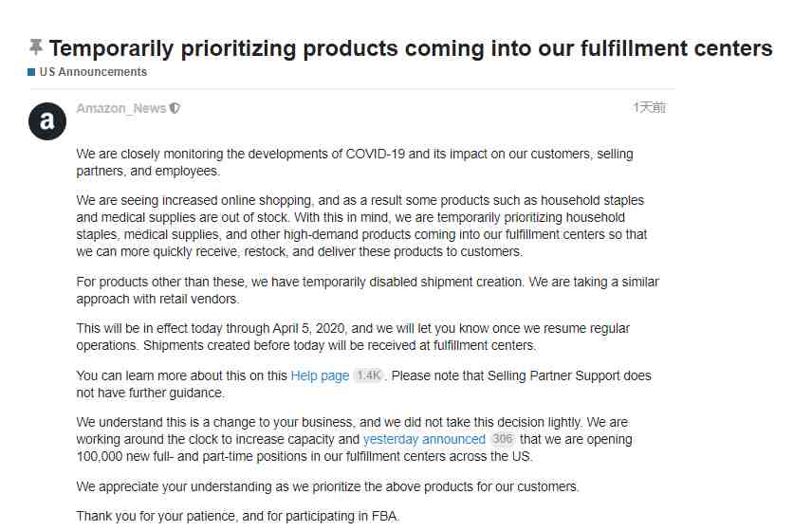
Task: Click the 306 click-count badge
Action: (x=502, y=439)
